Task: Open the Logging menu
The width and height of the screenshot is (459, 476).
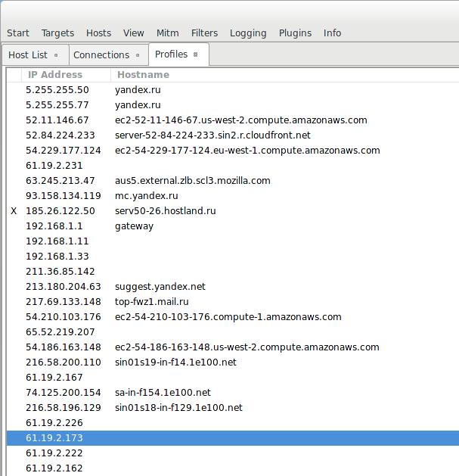Action: (248, 33)
